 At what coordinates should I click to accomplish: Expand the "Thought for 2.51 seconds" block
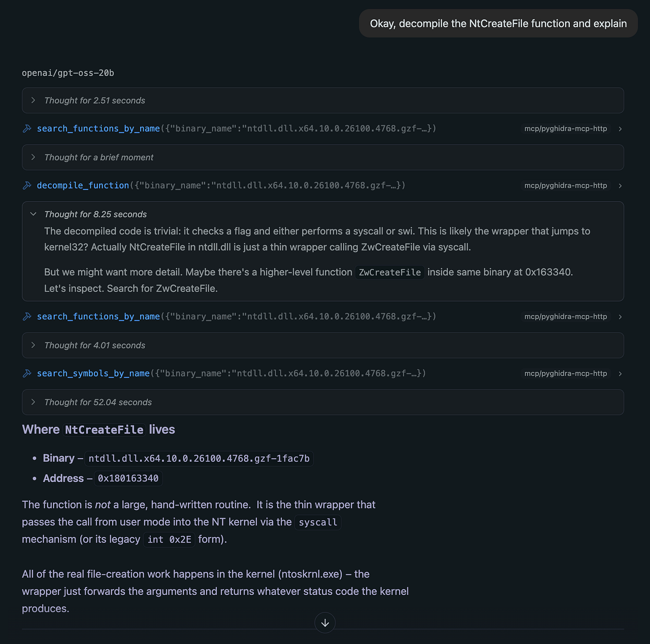pyautogui.click(x=323, y=101)
